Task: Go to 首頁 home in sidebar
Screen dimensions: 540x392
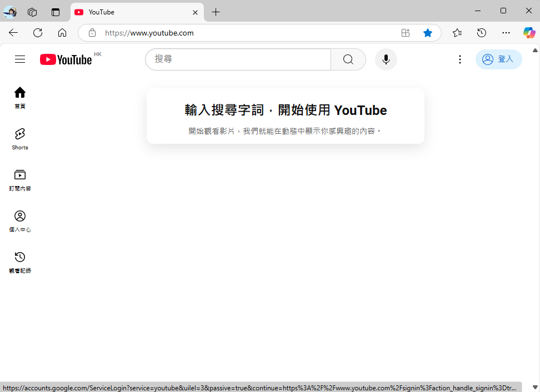Action: click(20, 98)
